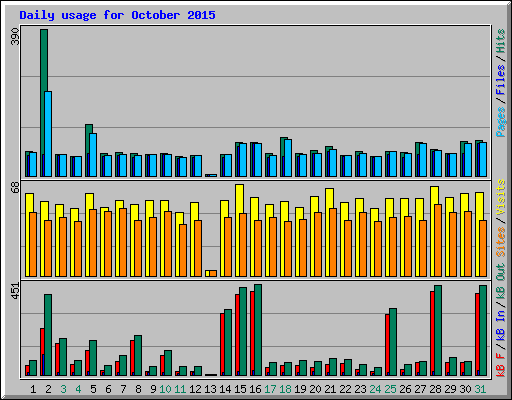Click day 21 on the x-axis
The image size is (512, 400).
(330, 389)
